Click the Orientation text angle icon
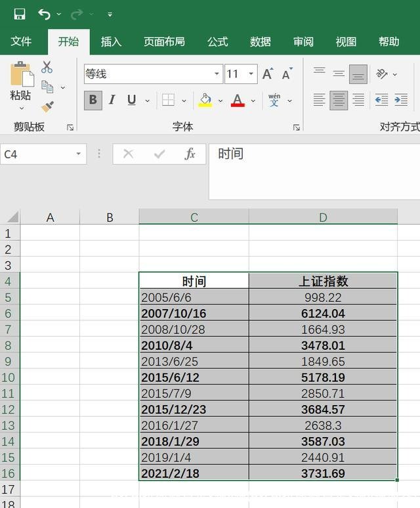 [x=382, y=74]
